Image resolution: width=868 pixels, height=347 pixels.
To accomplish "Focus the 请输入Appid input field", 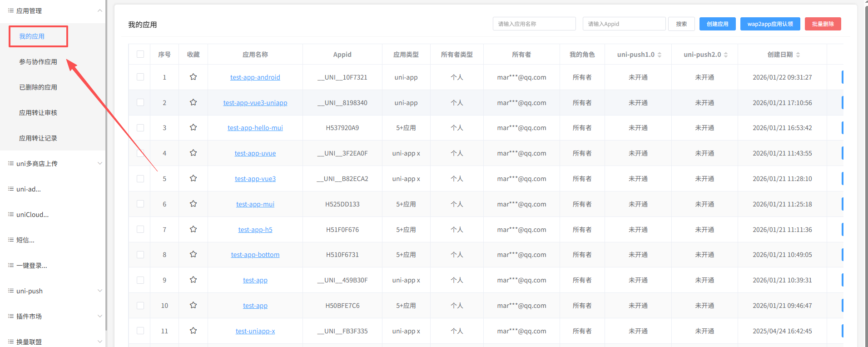I will coord(624,24).
